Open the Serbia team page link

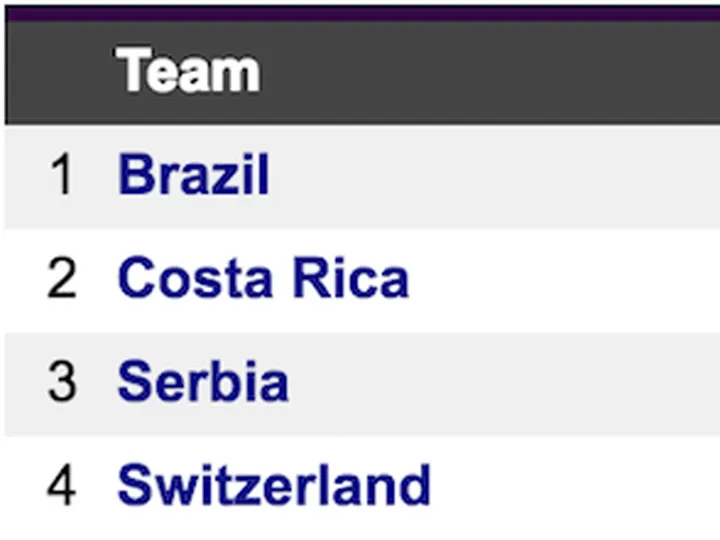point(203,382)
